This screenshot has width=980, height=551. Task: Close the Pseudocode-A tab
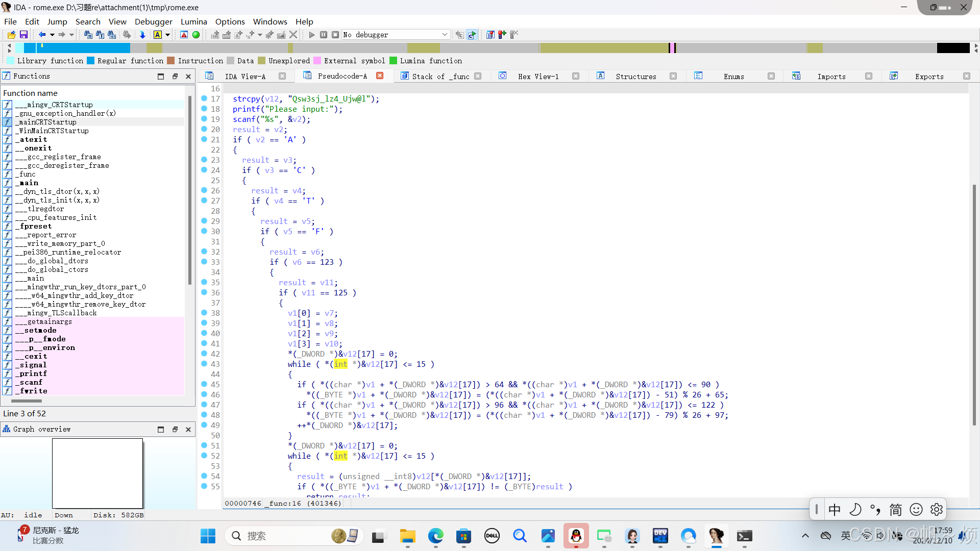380,76
